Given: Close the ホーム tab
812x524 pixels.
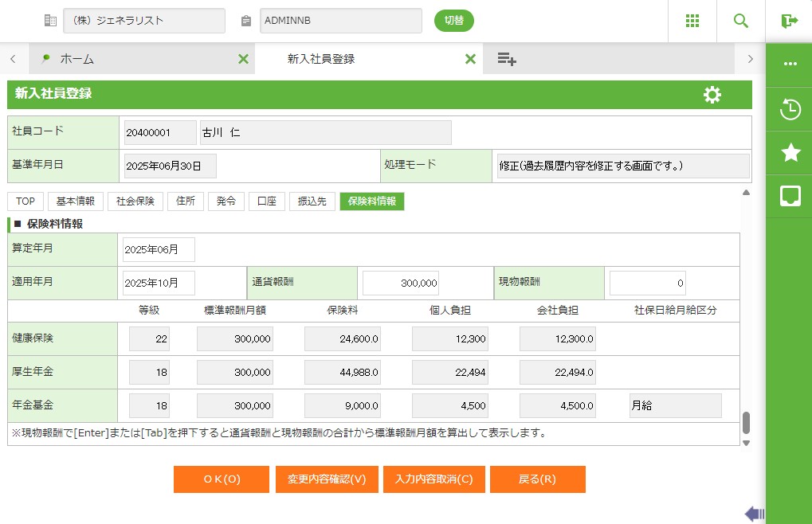Looking at the screenshot, I should pos(243,59).
